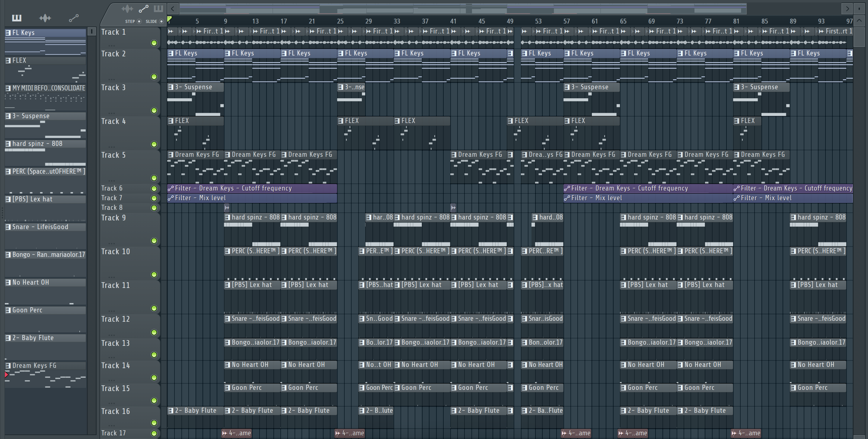
Task: Toggle the SLIDE editing mode
Action: (x=161, y=21)
